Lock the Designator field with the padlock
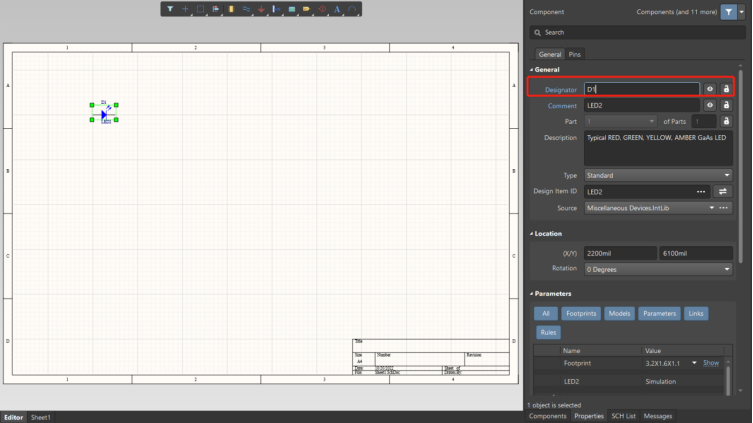This screenshot has width=753, height=423. (x=726, y=89)
